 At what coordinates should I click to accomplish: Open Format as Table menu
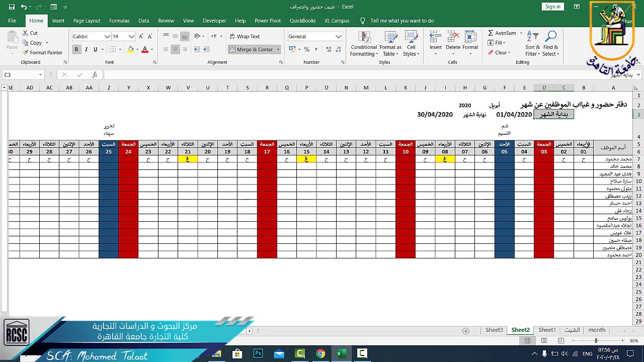pos(391,44)
